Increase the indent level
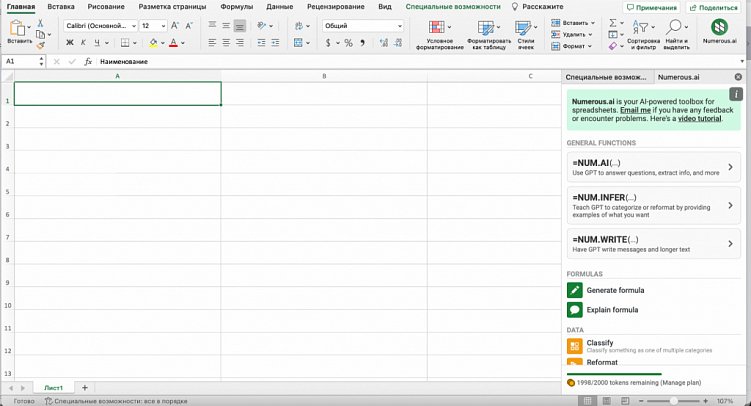751x406 pixels. tap(275, 43)
